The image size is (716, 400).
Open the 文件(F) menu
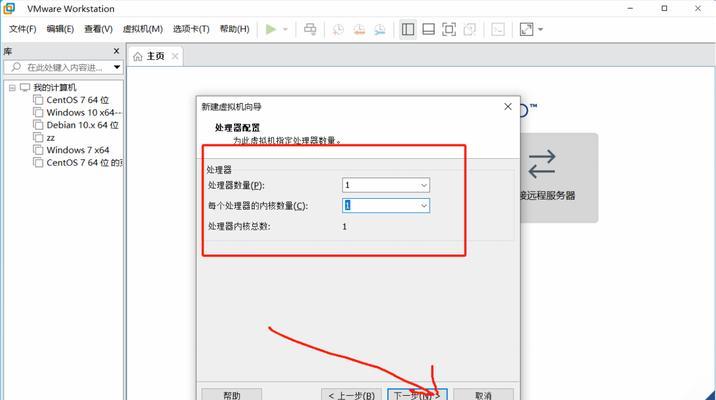pyautogui.click(x=22, y=29)
